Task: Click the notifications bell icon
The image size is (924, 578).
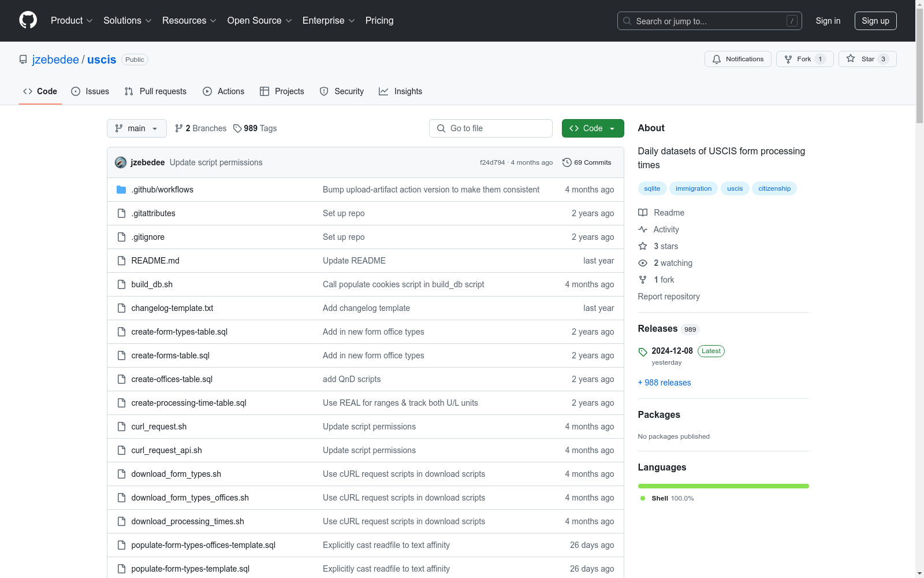Action: [x=717, y=59]
